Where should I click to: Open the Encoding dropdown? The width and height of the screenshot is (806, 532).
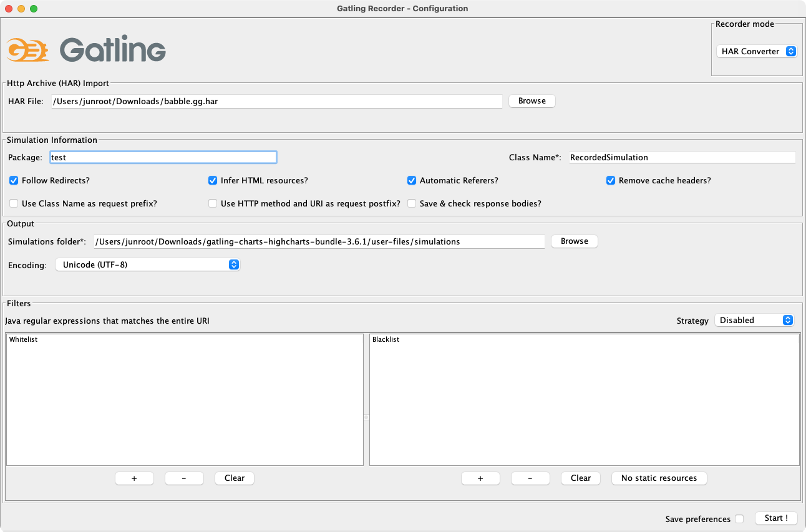pos(147,265)
